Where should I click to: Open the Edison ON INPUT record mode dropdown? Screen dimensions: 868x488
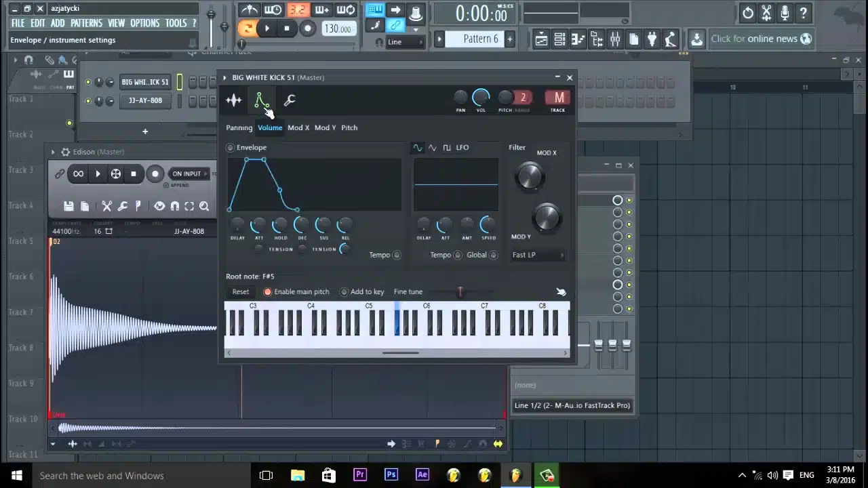189,174
